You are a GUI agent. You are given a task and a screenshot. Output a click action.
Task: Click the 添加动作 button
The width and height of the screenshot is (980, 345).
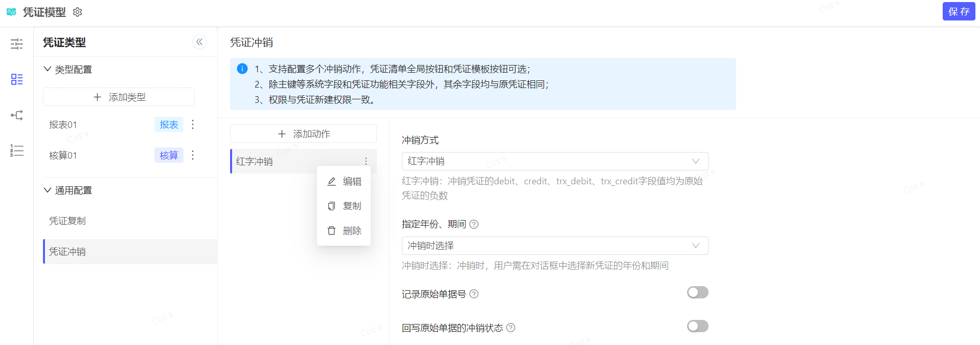tap(303, 134)
